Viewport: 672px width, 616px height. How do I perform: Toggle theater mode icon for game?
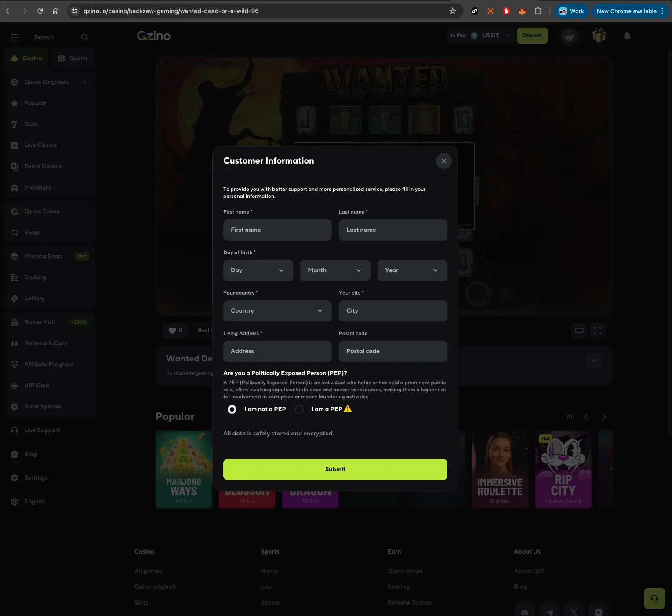coord(579,331)
